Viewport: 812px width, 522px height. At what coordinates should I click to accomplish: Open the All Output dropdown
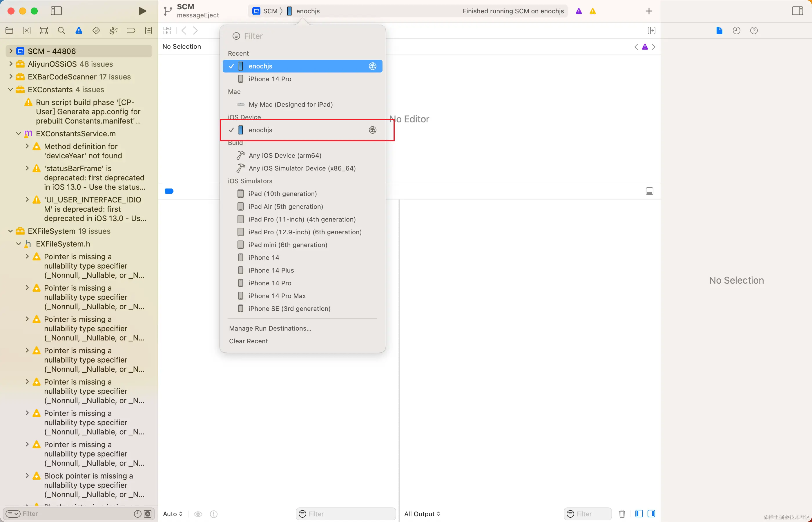422,514
